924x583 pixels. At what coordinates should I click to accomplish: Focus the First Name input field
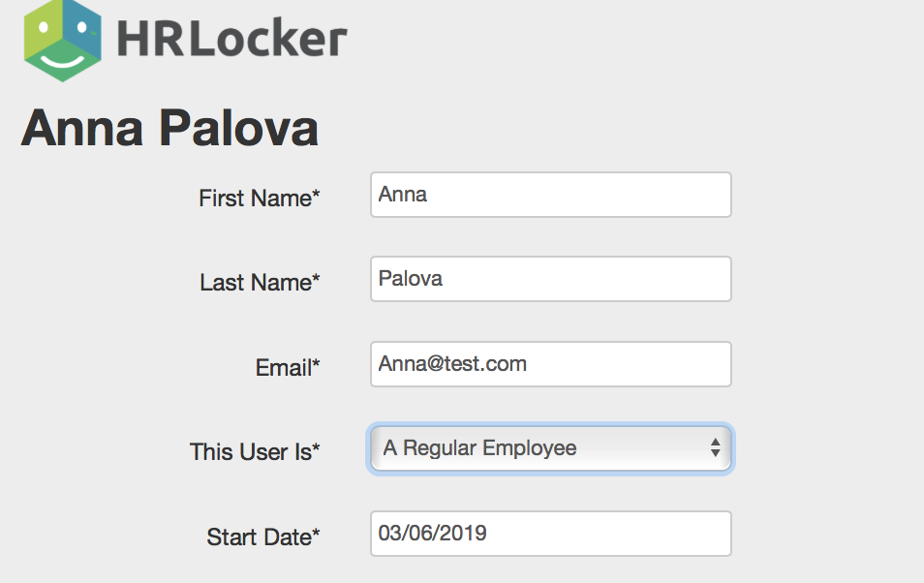550,195
